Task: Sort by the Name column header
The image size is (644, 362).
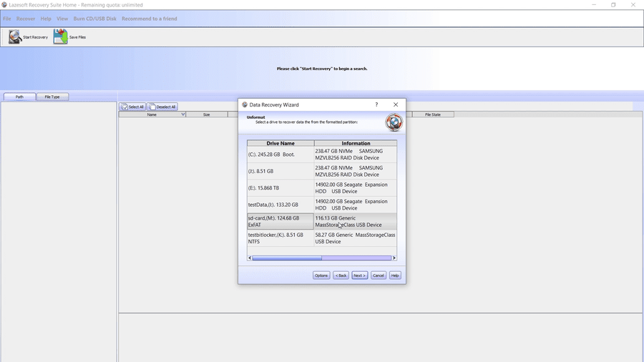Action: [x=152, y=114]
